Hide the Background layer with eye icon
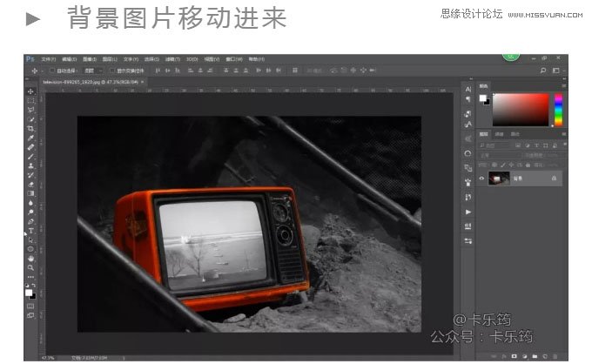Viewport: 592px width, 364px height. [x=481, y=179]
